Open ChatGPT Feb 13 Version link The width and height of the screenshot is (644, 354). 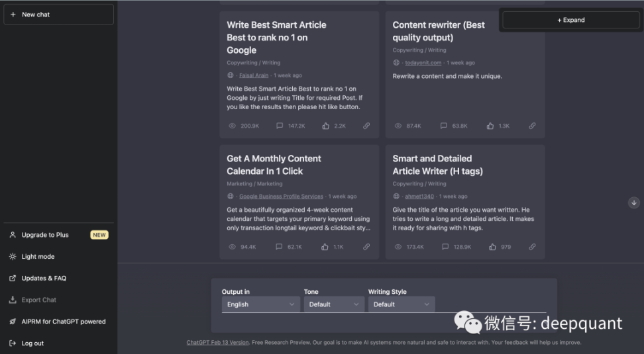tap(218, 343)
